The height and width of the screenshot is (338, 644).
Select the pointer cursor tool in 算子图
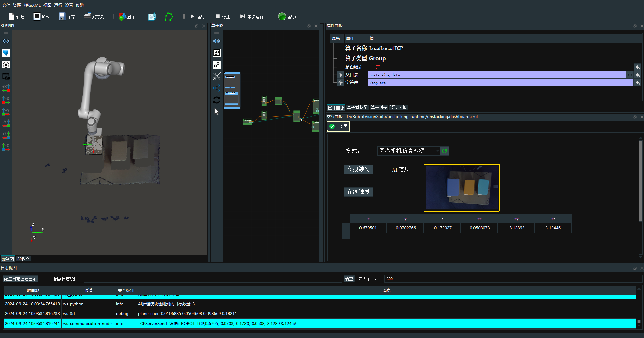[x=217, y=112]
